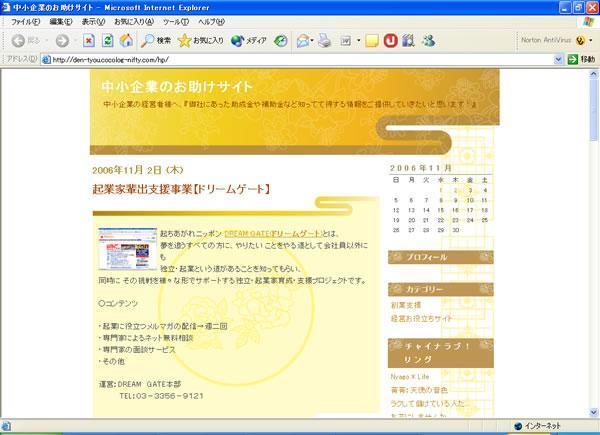Expand the Mail button dropdown arrow

(312, 41)
